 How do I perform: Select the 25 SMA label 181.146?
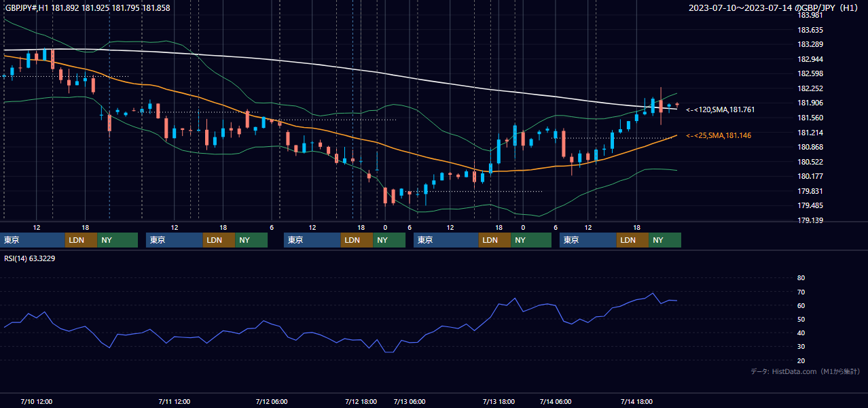coord(719,136)
